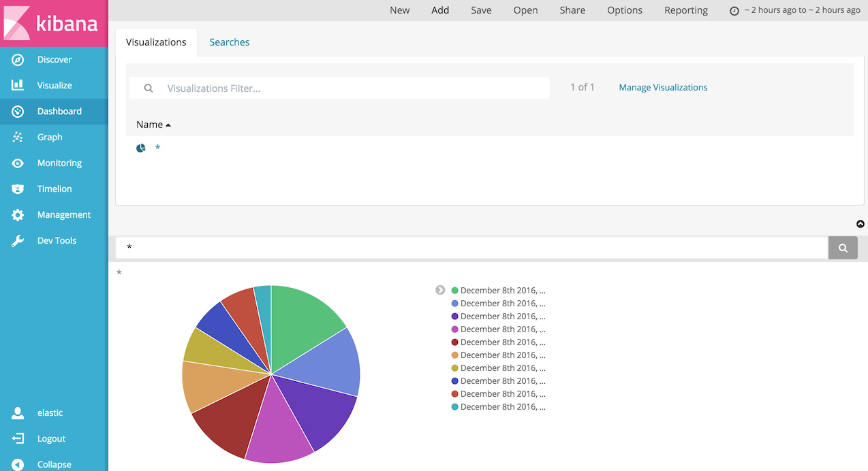The image size is (868, 471).
Task: Click the clock icon in time picker
Action: (734, 11)
